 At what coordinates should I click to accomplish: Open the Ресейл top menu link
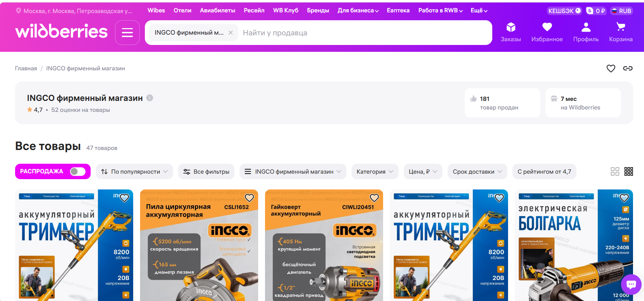click(254, 10)
